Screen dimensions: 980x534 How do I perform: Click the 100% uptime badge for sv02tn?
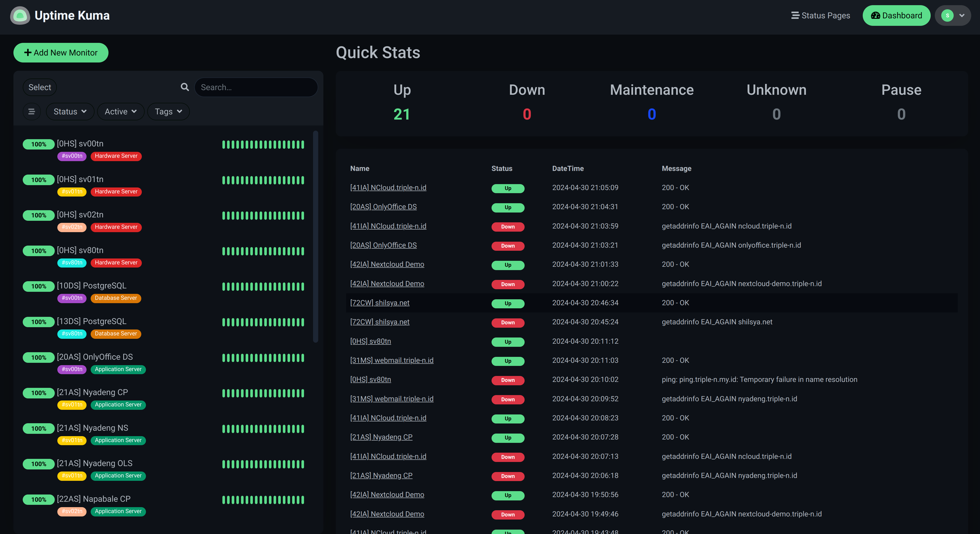[x=38, y=215]
